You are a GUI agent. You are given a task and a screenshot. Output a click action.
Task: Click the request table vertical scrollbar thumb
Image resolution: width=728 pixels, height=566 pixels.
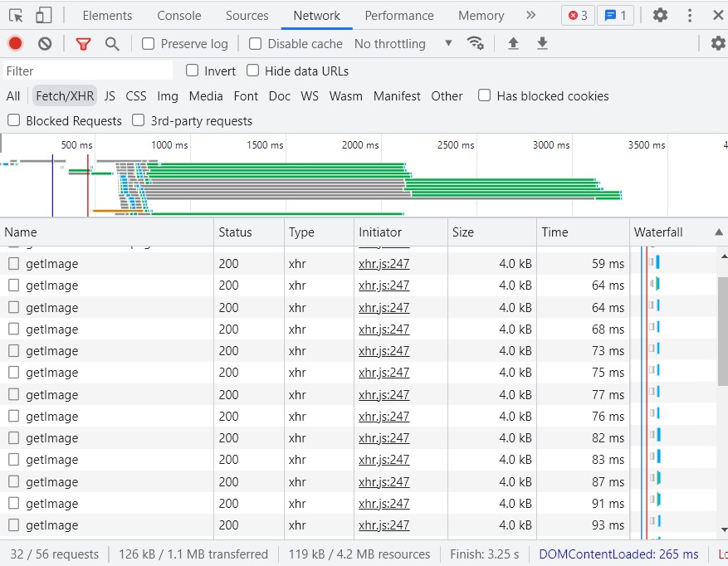[722, 331]
